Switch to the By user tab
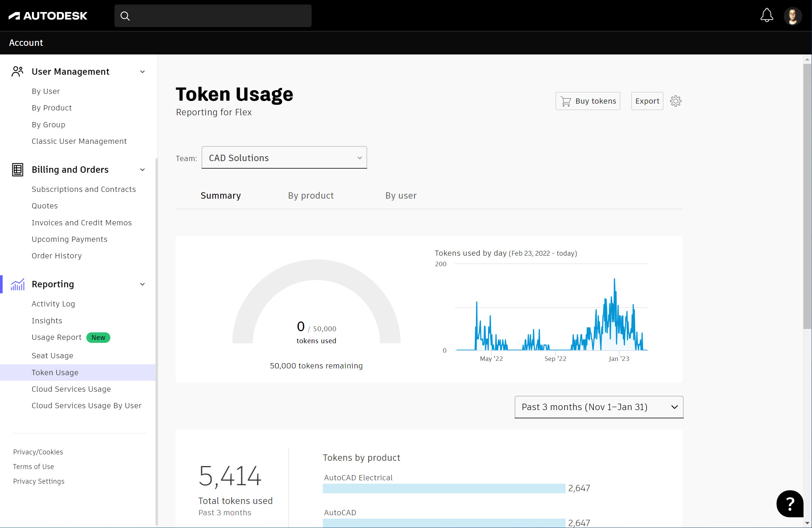Image resolution: width=812 pixels, height=528 pixels. 401,196
